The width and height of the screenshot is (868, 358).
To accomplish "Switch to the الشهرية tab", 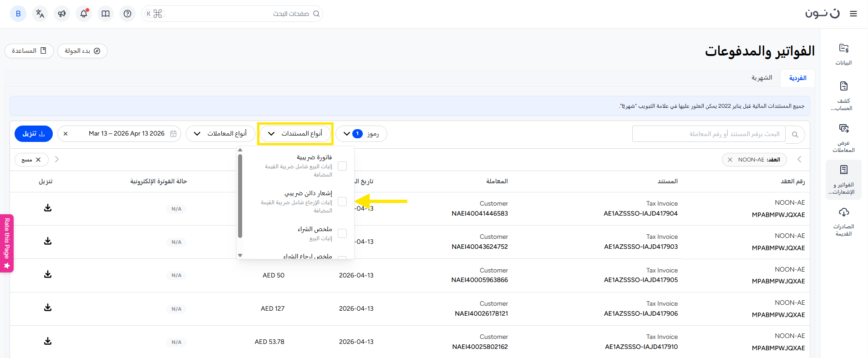I will coord(761,78).
